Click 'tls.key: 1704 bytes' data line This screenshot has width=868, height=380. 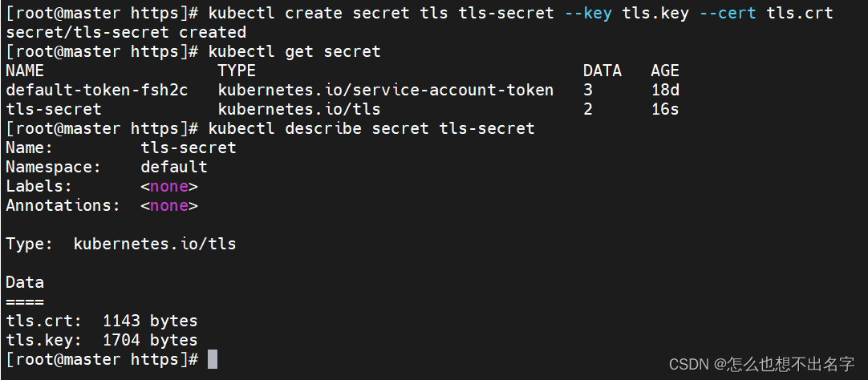(x=102, y=340)
